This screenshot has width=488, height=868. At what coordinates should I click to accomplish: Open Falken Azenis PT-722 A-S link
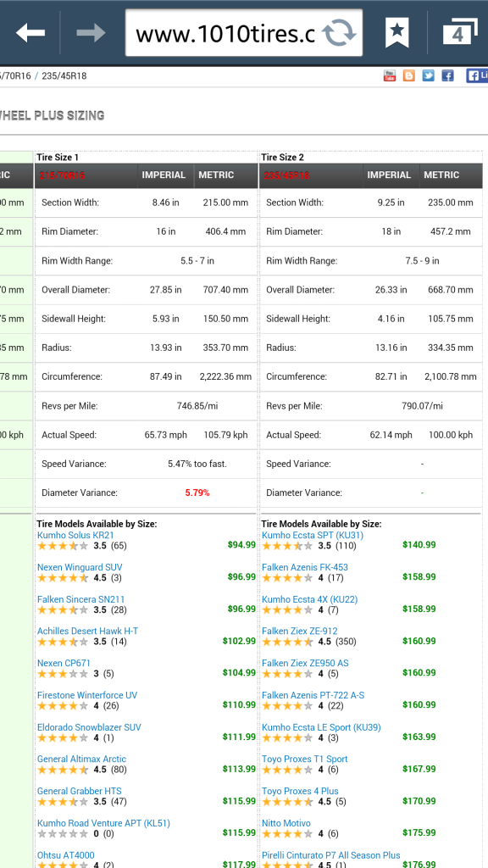pos(313,695)
